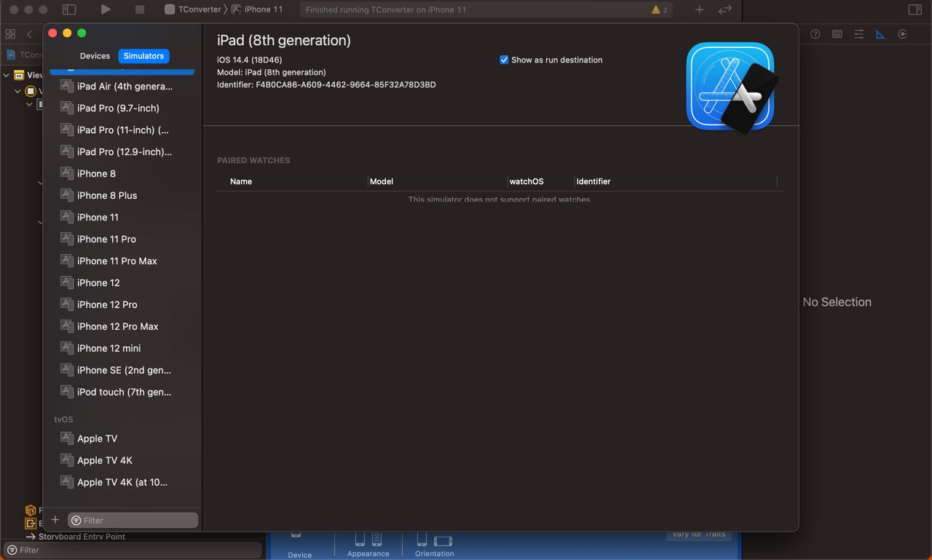Click the simulator icon beside iPhone 12
Viewport: 932px width, 560px height.
pos(67,283)
